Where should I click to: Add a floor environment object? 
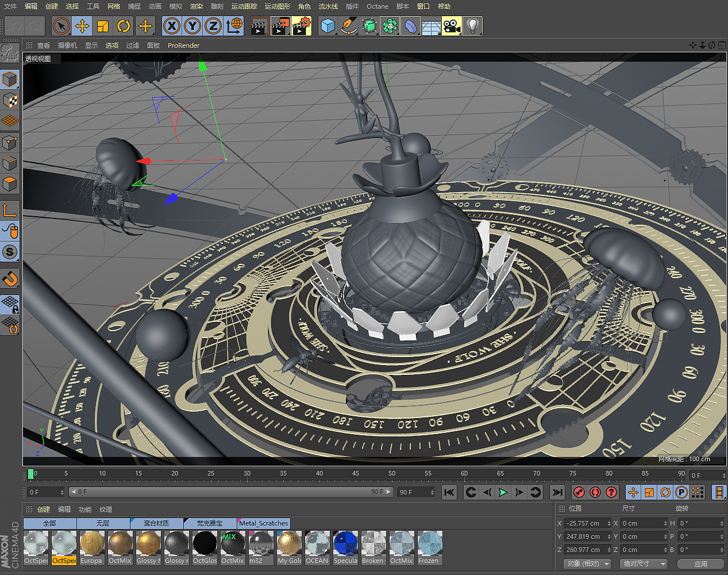point(432,26)
